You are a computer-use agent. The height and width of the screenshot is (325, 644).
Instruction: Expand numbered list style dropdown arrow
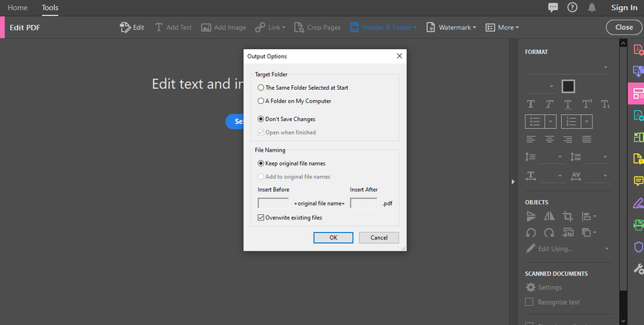[x=587, y=122]
